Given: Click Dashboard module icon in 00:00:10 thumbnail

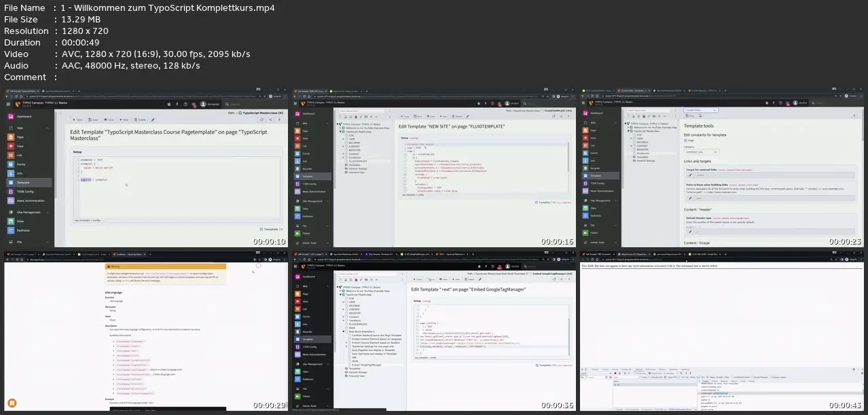Looking at the screenshot, I should pyautogui.click(x=11, y=116).
